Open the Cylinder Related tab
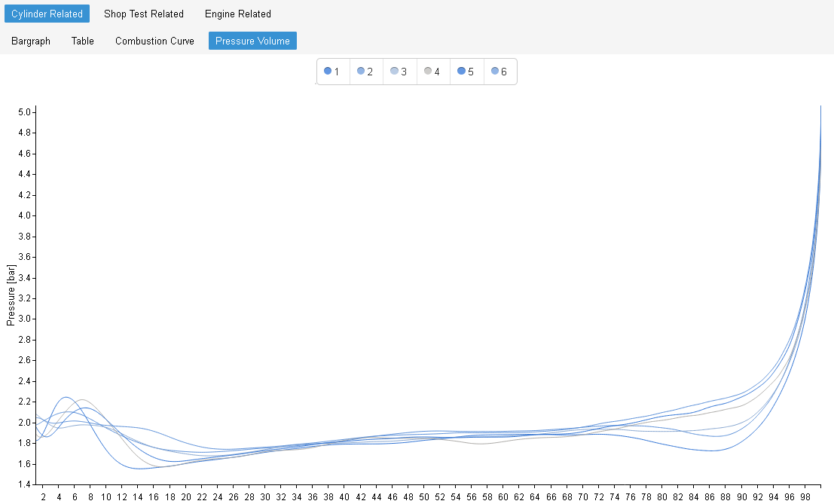 tap(47, 14)
